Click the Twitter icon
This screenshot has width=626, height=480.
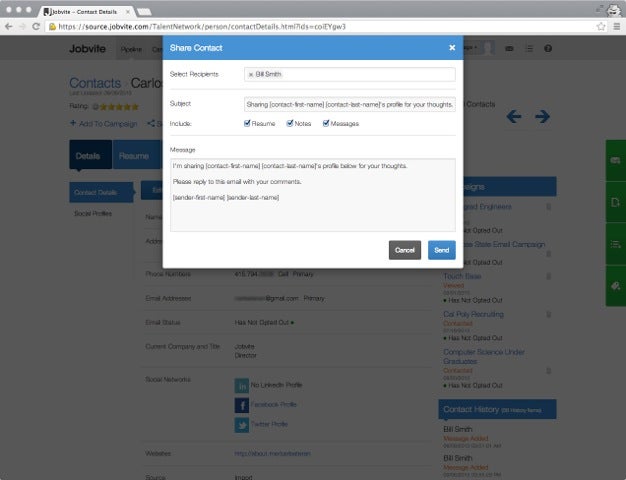(242, 425)
